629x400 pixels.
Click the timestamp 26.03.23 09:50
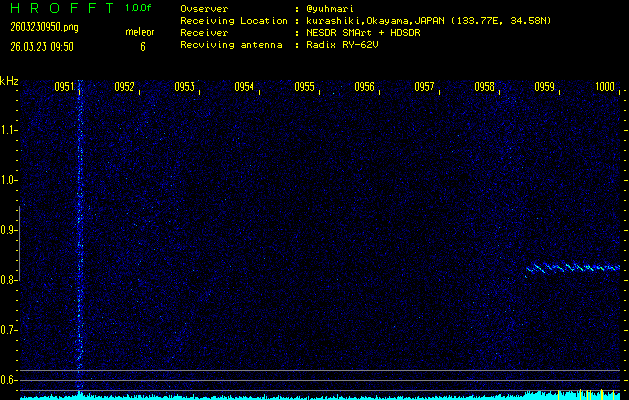(x=42, y=47)
